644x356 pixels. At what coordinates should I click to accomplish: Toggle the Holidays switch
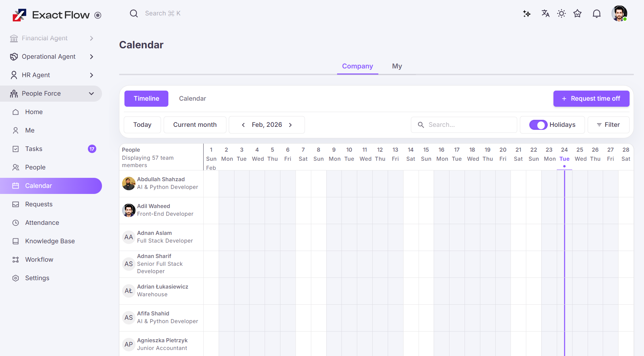[x=538, y=125]
